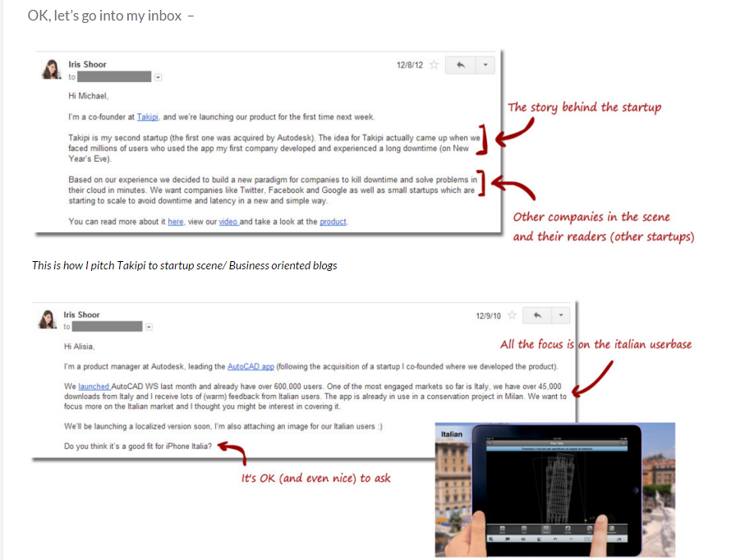Open more options dropdown on 12/9/10 email
The height and width of the screenshot is (560, 745).
561,315
